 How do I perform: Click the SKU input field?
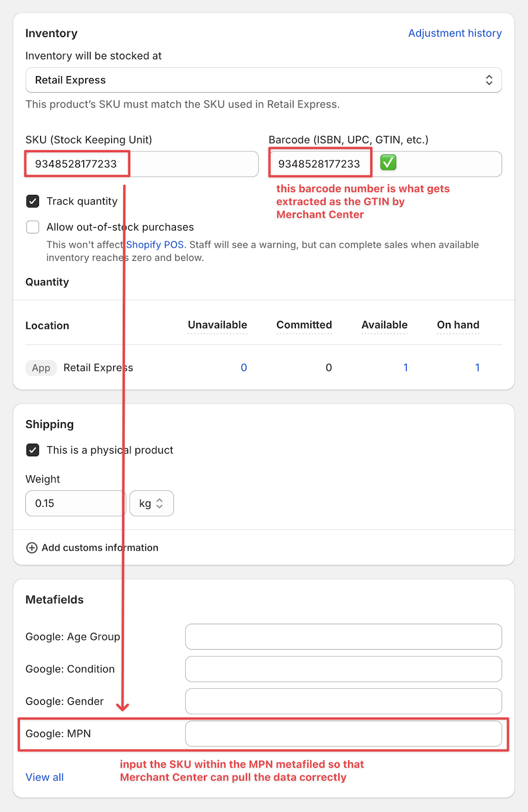tap(193, 164)
